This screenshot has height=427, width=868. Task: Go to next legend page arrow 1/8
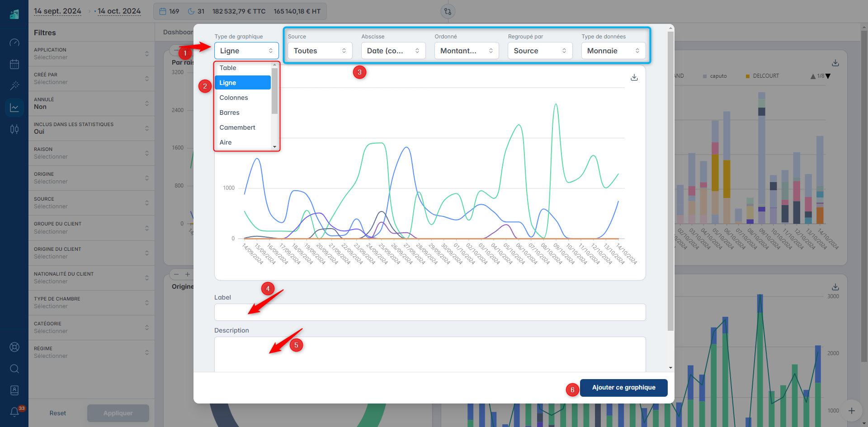coord(828,76)
